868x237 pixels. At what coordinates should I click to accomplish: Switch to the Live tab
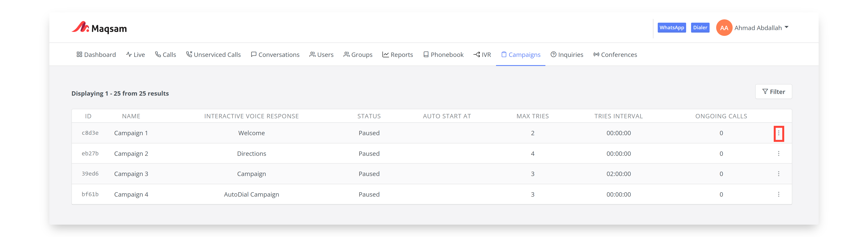(135, 55)
